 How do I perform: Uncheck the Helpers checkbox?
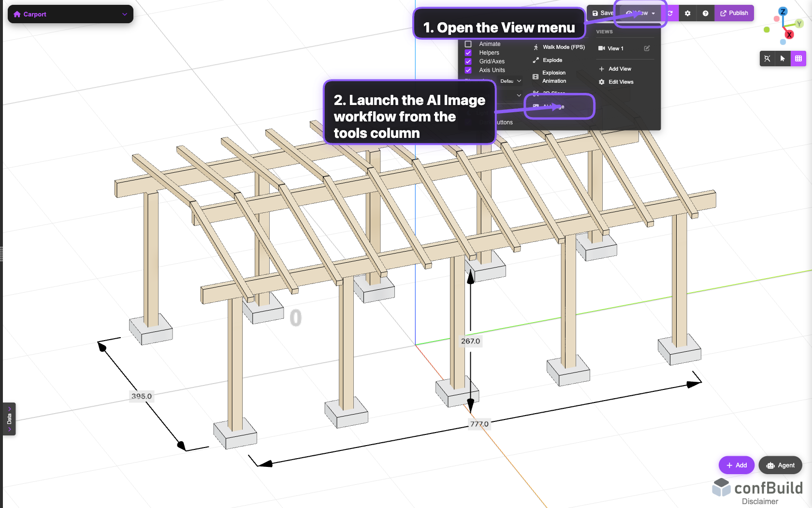(468, 53)
